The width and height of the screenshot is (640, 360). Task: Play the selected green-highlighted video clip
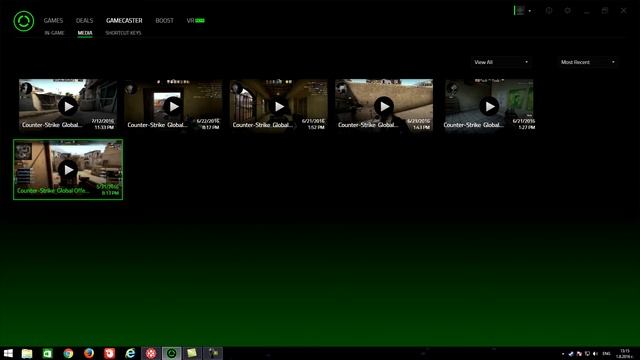(68, 169)
